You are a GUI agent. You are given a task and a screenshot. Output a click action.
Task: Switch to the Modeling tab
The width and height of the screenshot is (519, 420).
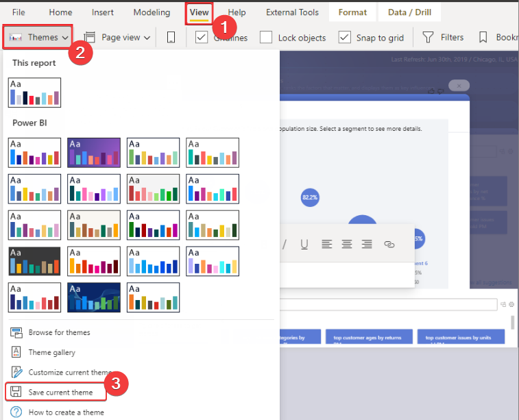(x=152, y=12)
